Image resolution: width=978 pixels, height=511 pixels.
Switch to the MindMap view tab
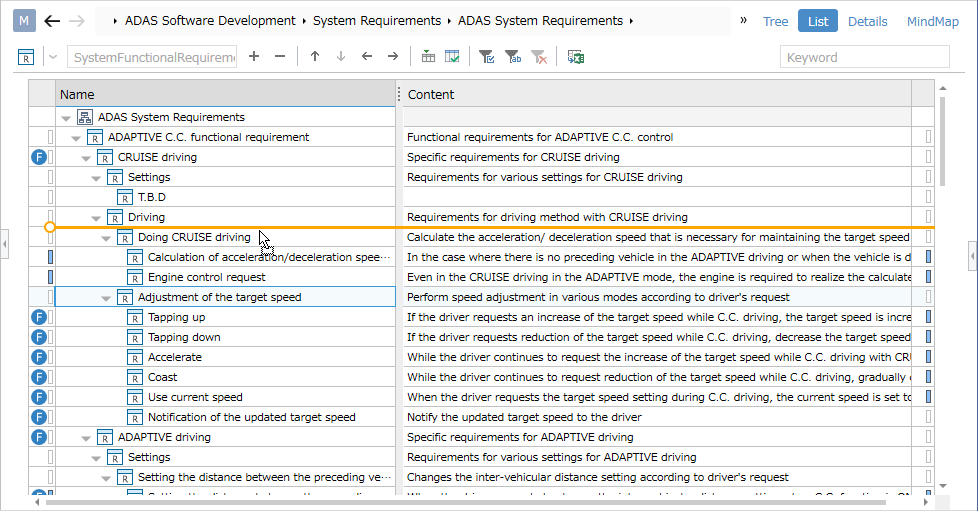[932, 21]
